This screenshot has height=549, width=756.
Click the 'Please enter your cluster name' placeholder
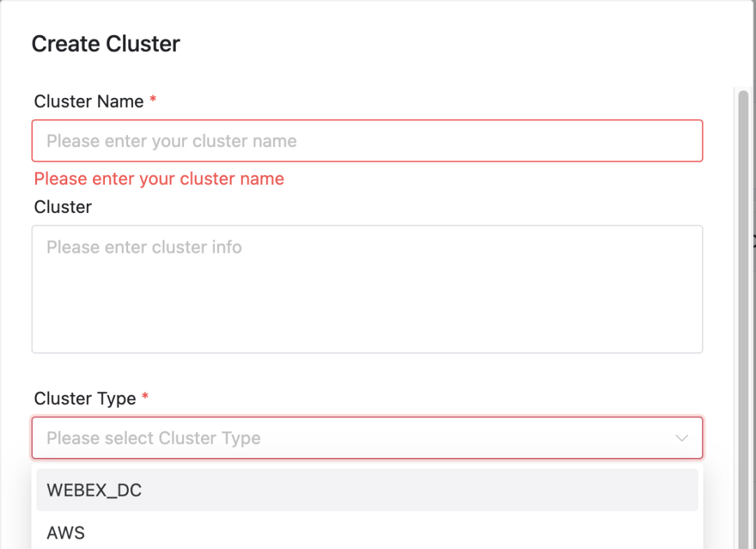pyautogui.click(x=171, y=141)
